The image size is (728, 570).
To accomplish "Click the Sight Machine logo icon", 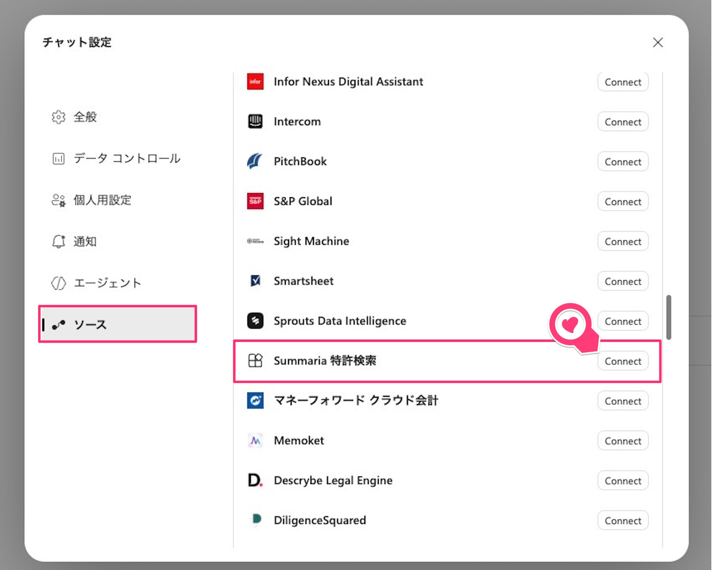I will (x=255, y=241).
